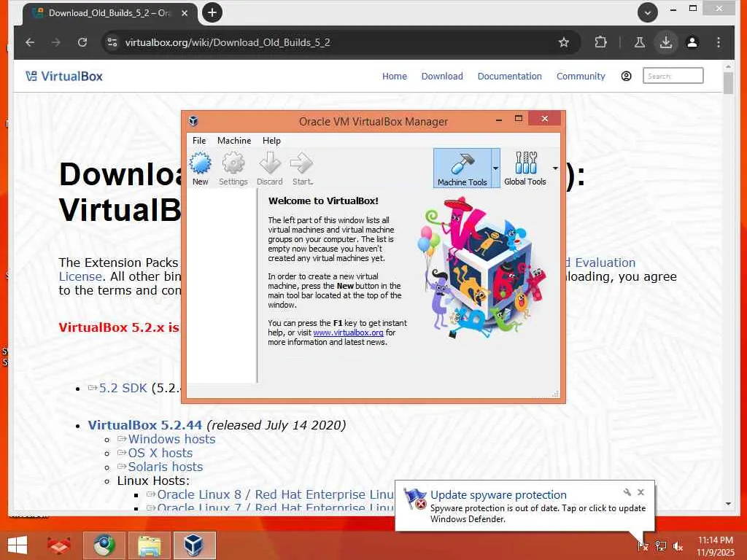
Task: Open the VirtualBox 5.2.44 link
Action: tap(145, 425)
